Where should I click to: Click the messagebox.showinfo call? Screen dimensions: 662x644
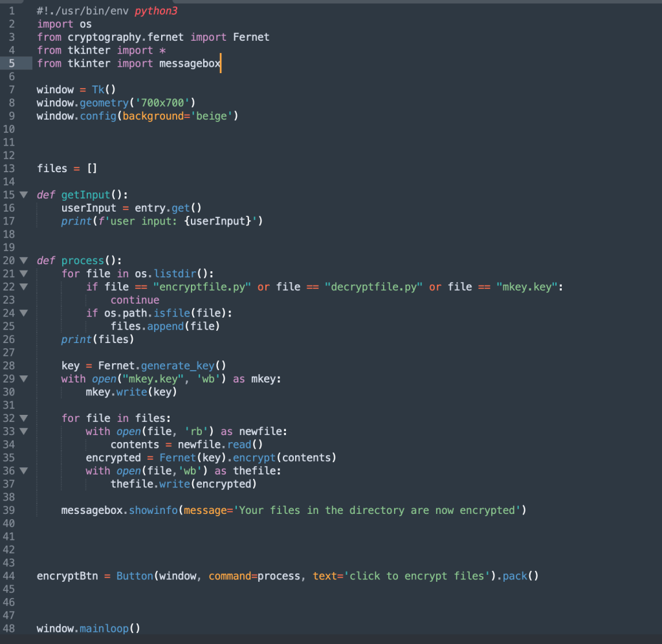coord(152,510)
